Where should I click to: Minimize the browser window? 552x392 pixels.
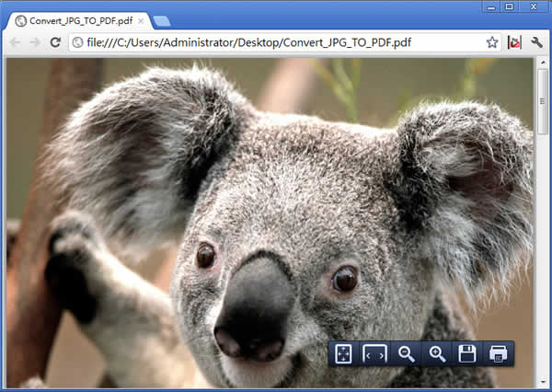tap(491, 6)
